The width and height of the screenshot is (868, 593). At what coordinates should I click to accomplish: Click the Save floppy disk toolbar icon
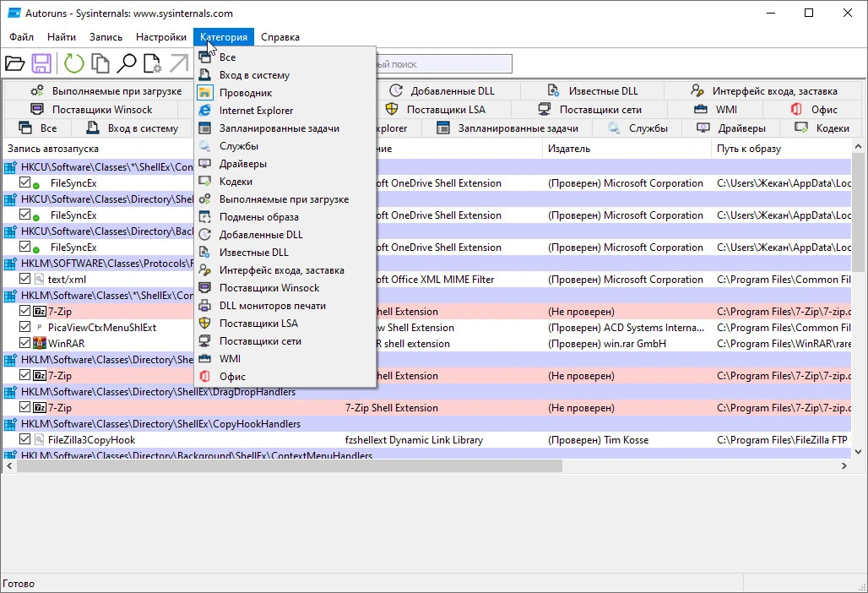click(x=41, y=63)
